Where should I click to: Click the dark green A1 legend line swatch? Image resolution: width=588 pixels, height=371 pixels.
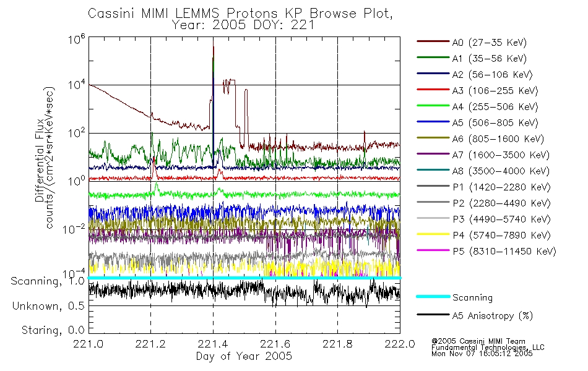(433, 58)
